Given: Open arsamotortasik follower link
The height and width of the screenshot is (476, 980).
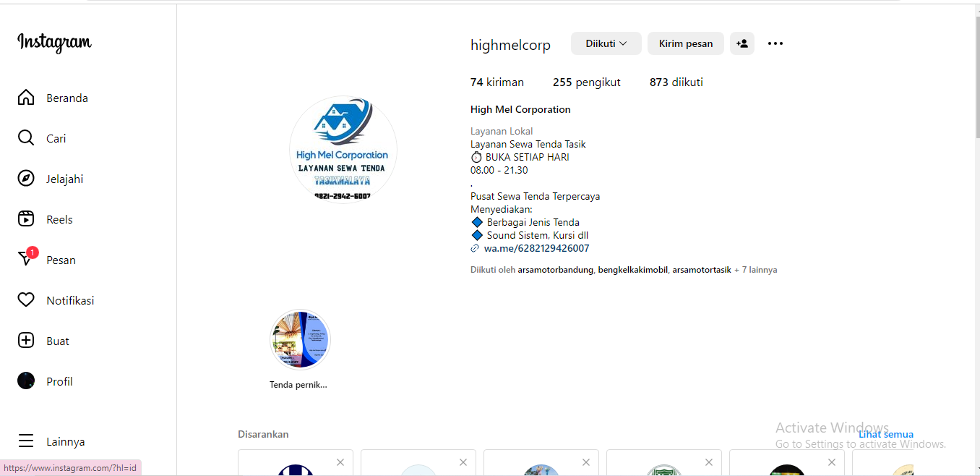Looking at the screenshot, I should [x=702, y=270].
